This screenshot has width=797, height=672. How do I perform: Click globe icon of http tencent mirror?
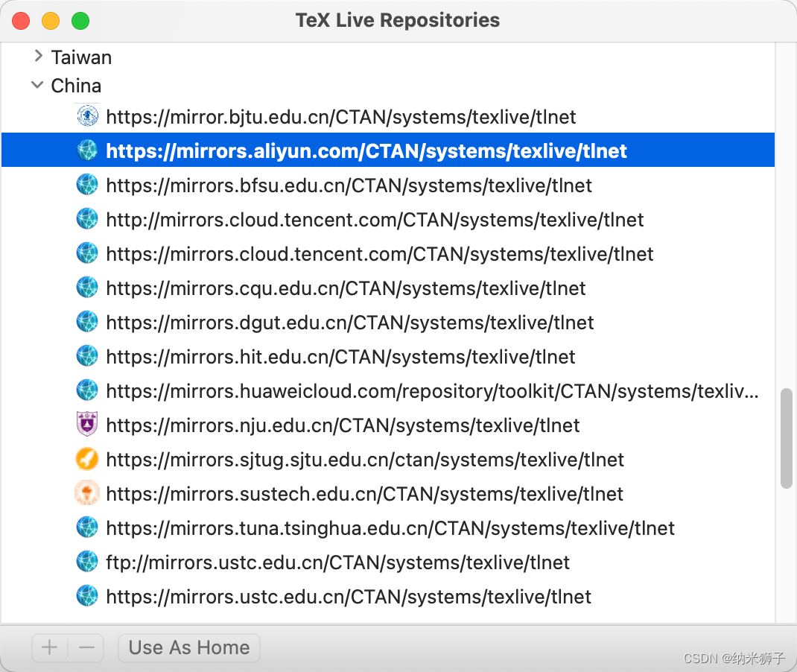[x=87, y=219]
